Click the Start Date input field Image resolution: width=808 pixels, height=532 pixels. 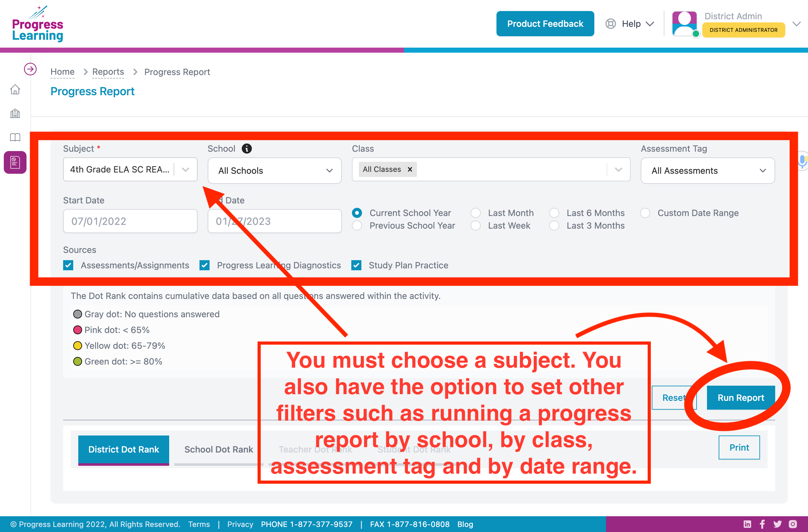[x=130, y=221]
